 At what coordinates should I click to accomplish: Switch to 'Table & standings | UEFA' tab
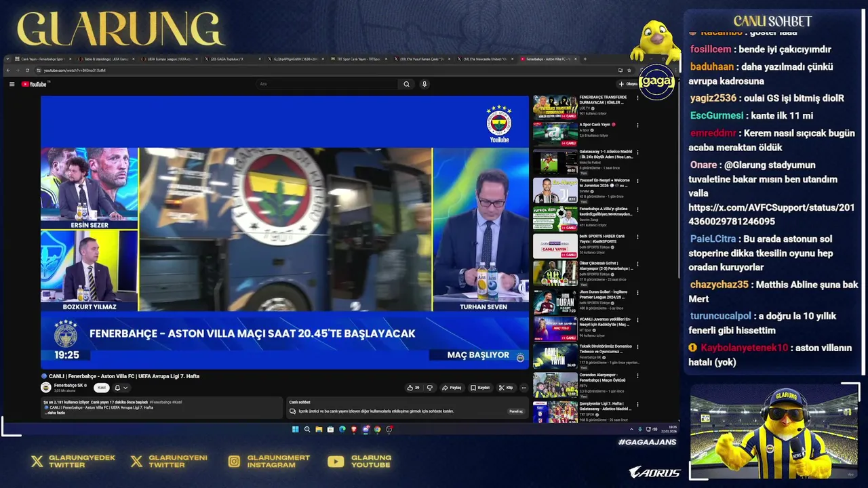tap(104, 59)
